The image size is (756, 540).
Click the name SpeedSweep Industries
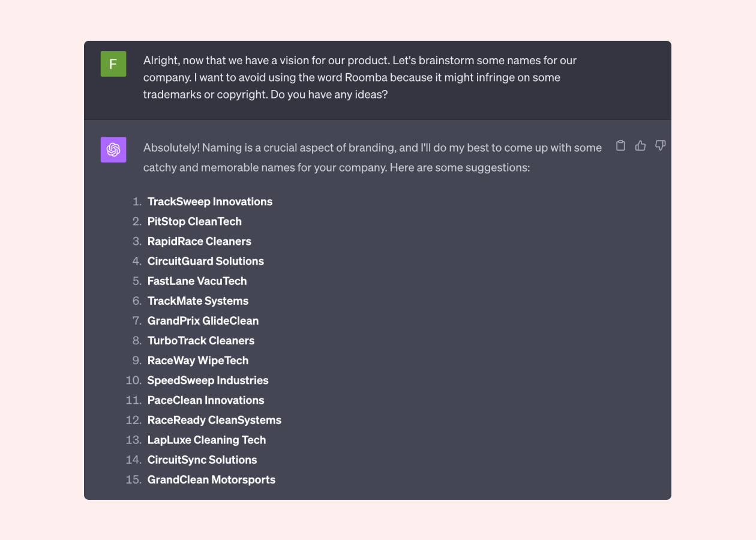pos(208,380)
